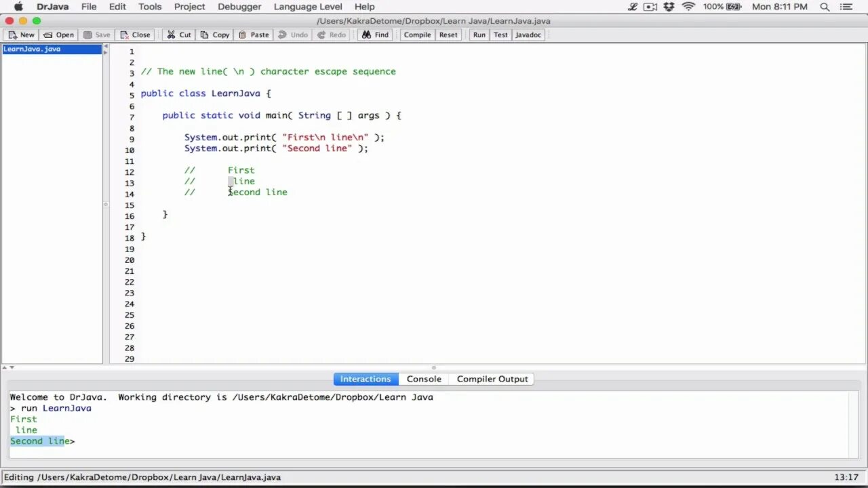
Task: Click the '// line' comment on line 13
Action: (x=219, y=181)
